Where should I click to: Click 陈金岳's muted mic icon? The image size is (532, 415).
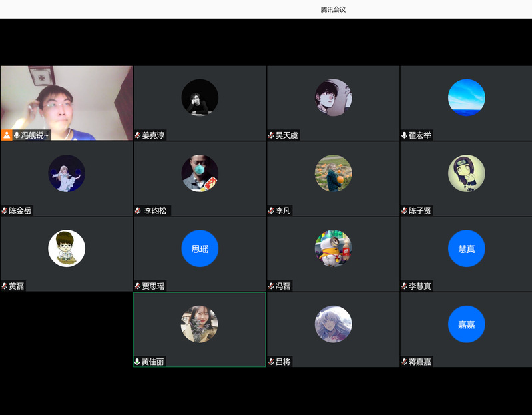point(5,211)
